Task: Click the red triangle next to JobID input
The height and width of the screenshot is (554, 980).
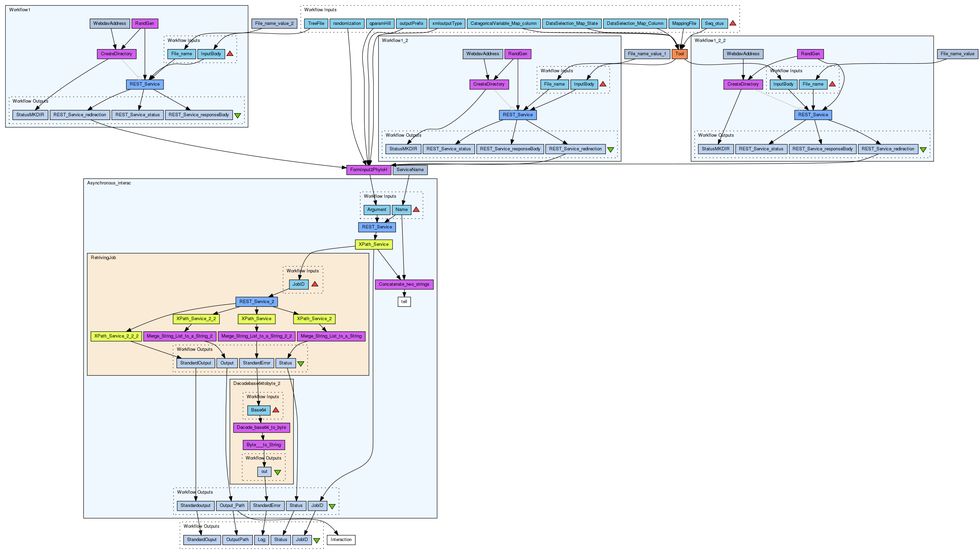Action: pyautogui.click(x=315, y=284)
